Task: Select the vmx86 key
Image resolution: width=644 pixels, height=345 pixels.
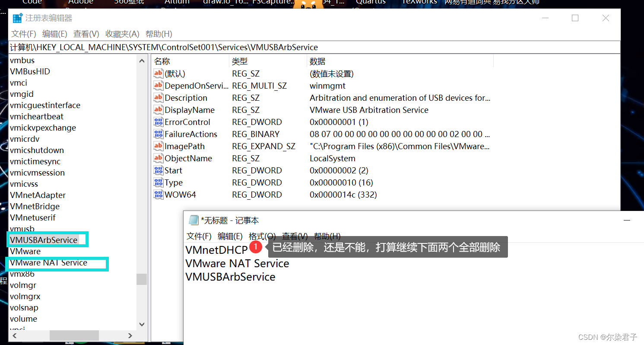Action: (x=22, y=274)
